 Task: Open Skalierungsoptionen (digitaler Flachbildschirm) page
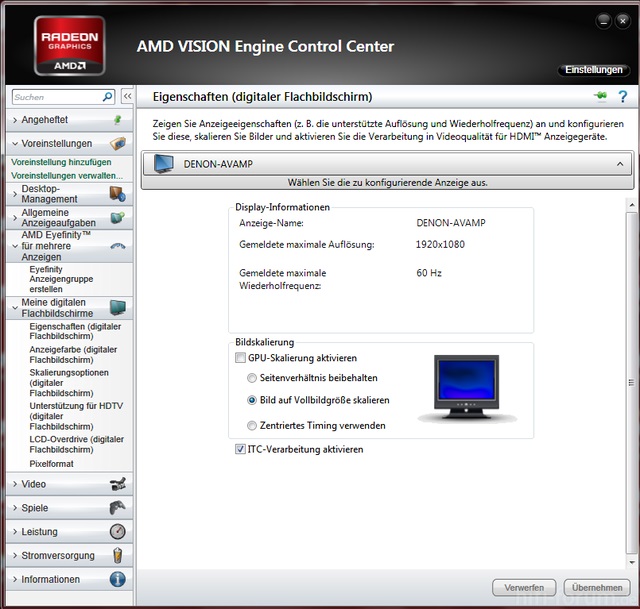click(x=69, y=383)
